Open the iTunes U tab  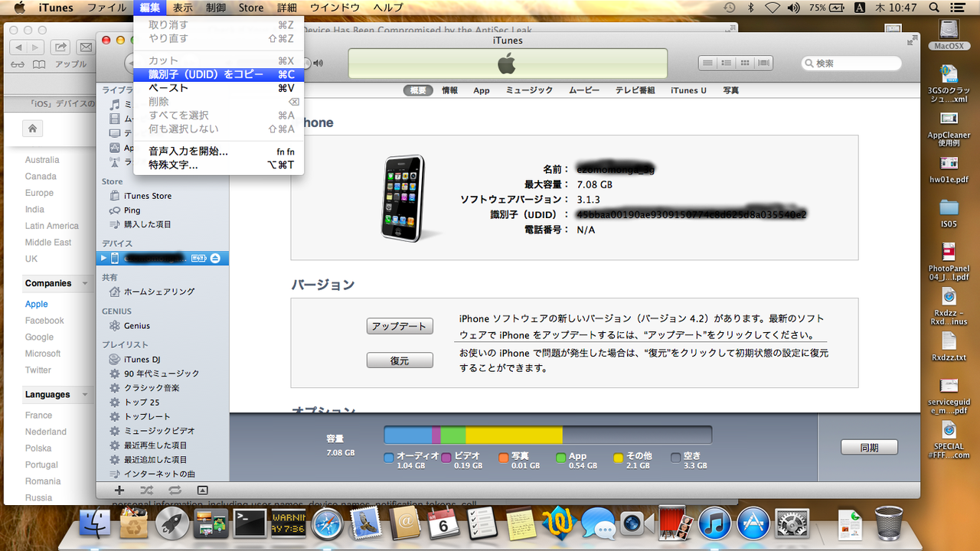(x=689, y=90)
